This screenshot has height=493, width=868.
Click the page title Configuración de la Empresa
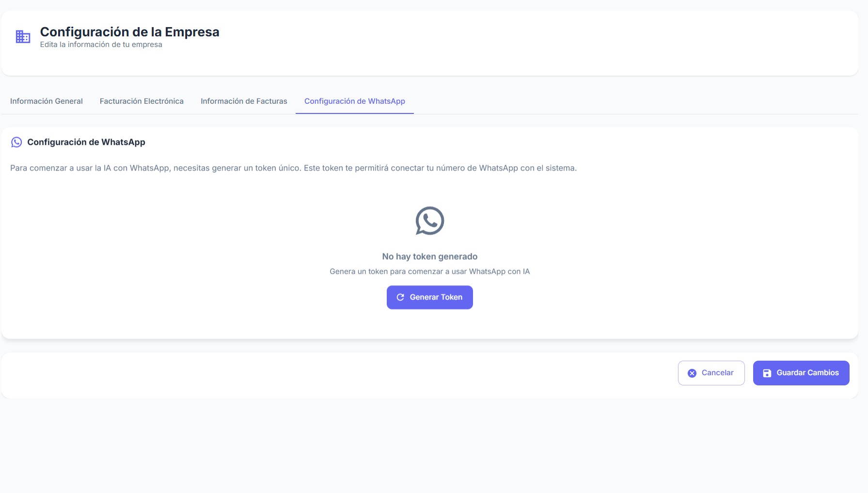coord(130,32)
